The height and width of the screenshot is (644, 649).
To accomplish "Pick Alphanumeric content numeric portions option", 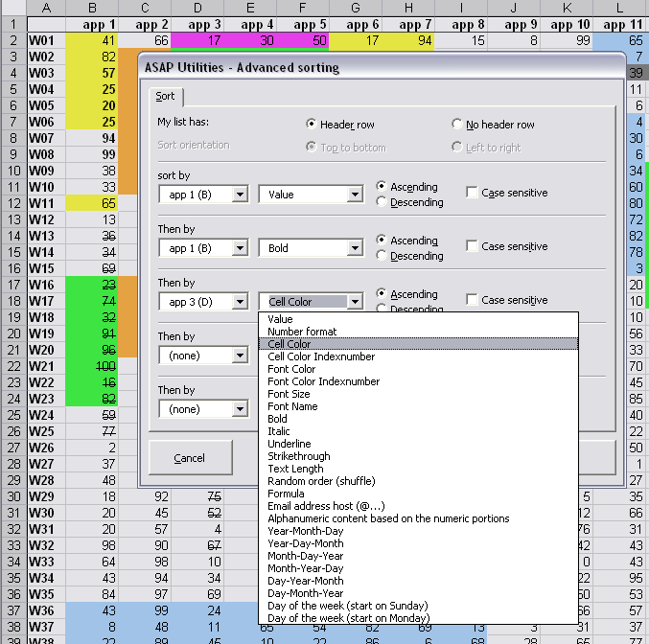I will tap(418, 518).
